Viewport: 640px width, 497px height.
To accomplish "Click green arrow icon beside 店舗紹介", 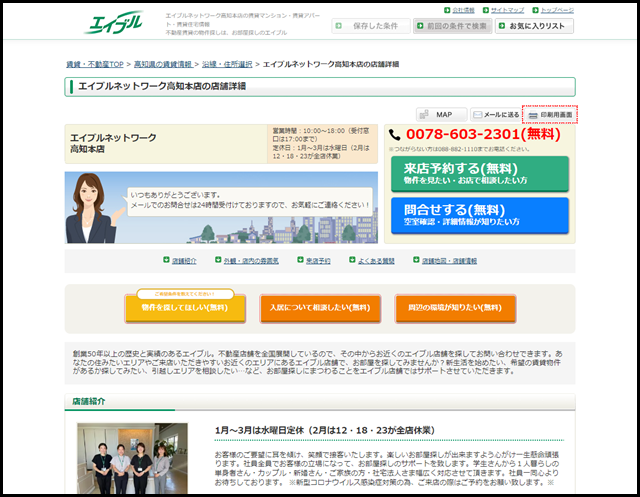I will pos(166,260).
